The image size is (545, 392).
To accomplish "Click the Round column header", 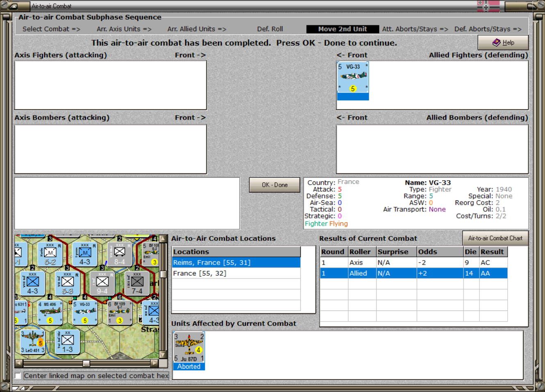I will (334, 252).
